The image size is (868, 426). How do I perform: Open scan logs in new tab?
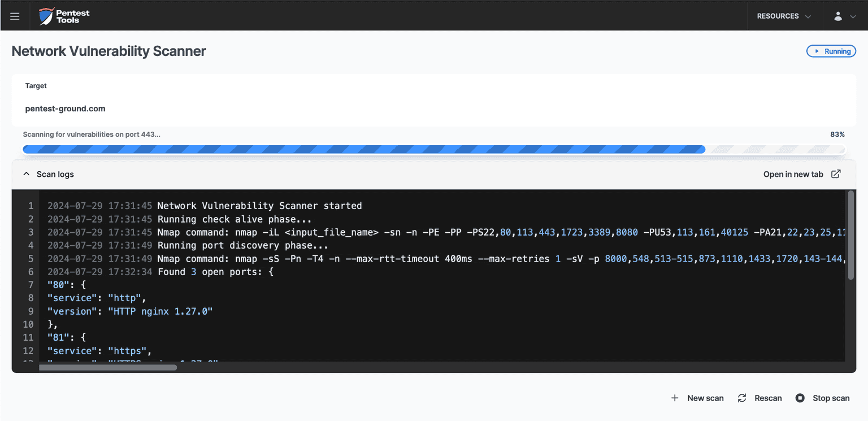[x=793, y=174]
